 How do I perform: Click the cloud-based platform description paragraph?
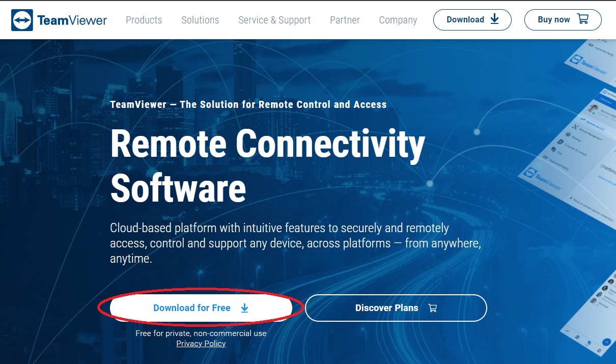pyautogui.click(x=295, y=243)
